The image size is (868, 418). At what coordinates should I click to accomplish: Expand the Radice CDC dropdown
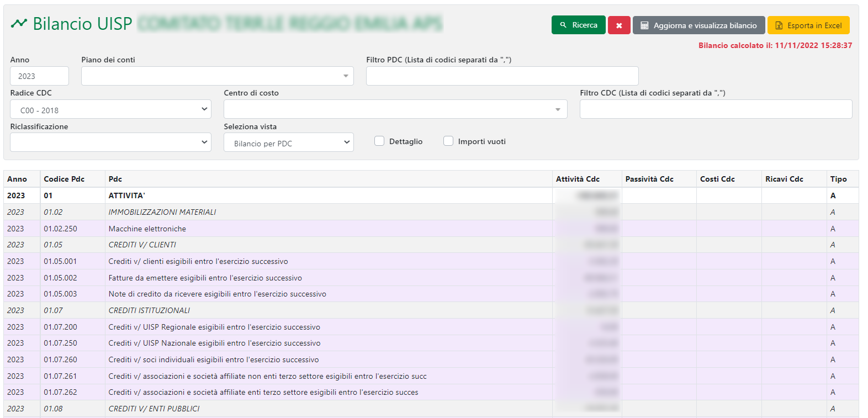tap(110, 109)
